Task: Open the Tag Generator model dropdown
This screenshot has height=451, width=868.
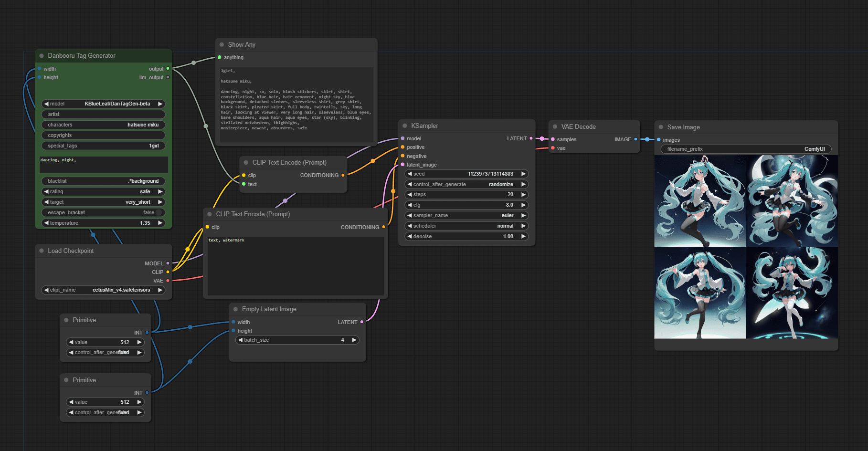Action: (103, 104)
